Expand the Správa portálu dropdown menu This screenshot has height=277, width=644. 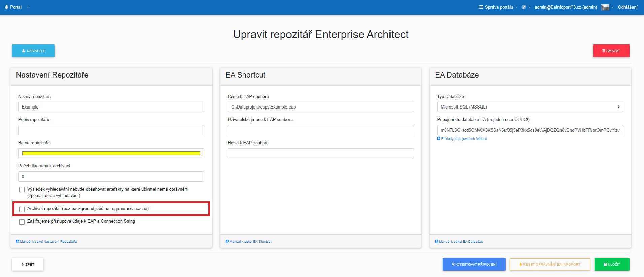pyautogui.click(x=498, y=7)
